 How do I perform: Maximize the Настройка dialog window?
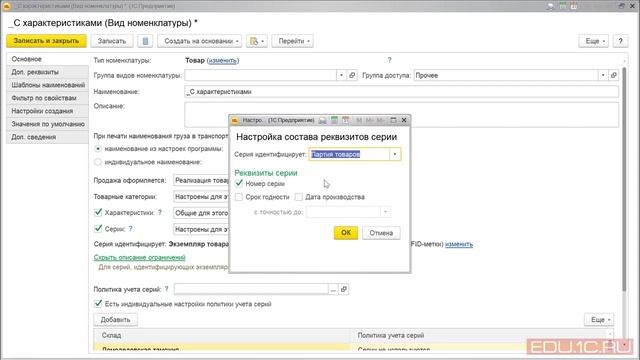(x=393, y=120)
